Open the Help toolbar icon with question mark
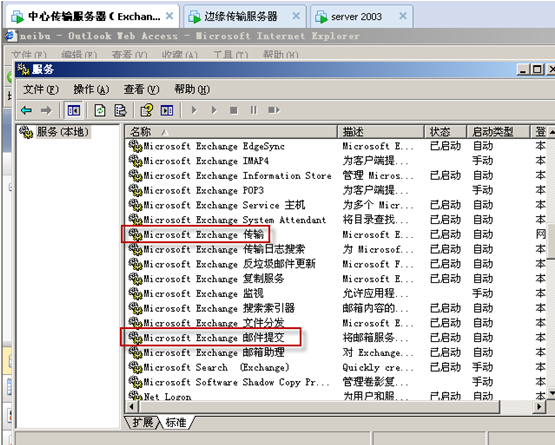This screenshot has width=555, height=445. pos(147,110)
